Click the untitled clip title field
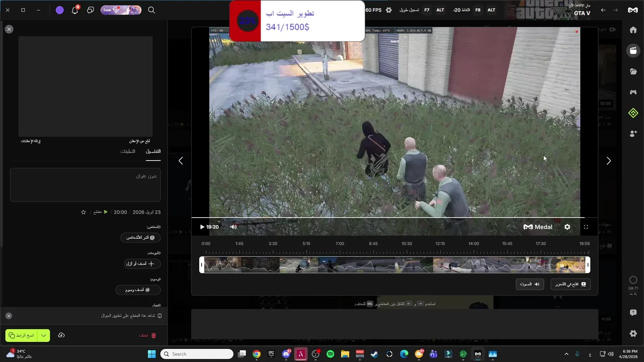The width and height of the screenshot is (644, 362). (86, 185)
